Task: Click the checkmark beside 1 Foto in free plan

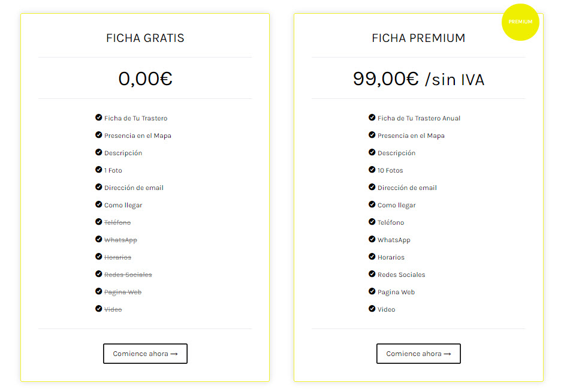Action: pyautogui.click(x=98, y=170)
